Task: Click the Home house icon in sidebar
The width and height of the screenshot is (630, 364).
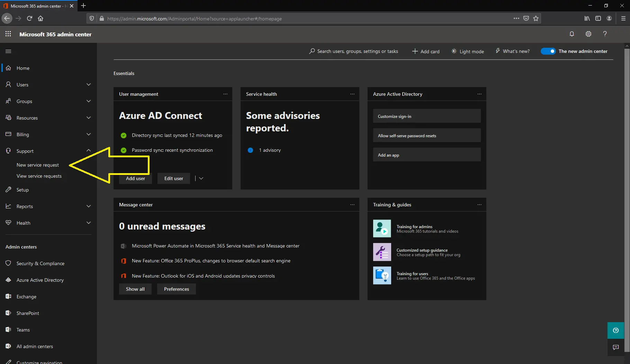Action: [9, 68]
